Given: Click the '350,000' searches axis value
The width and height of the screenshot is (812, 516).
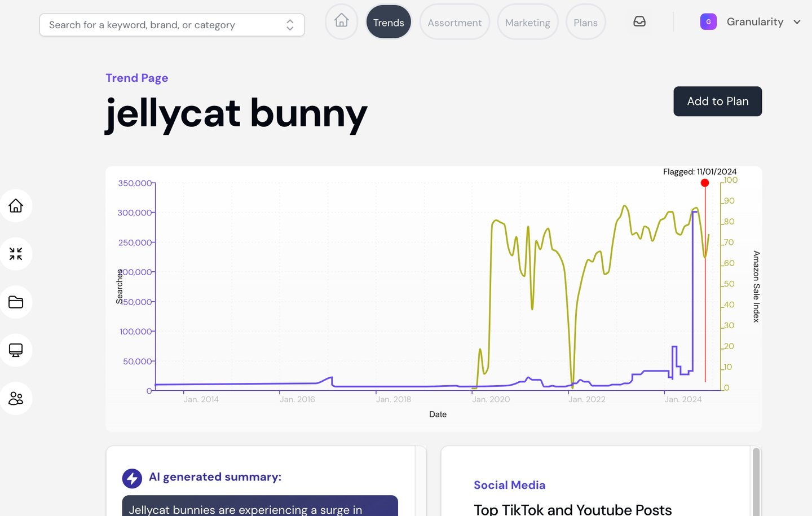Looking at the screenshot, I should coord(135,183).
